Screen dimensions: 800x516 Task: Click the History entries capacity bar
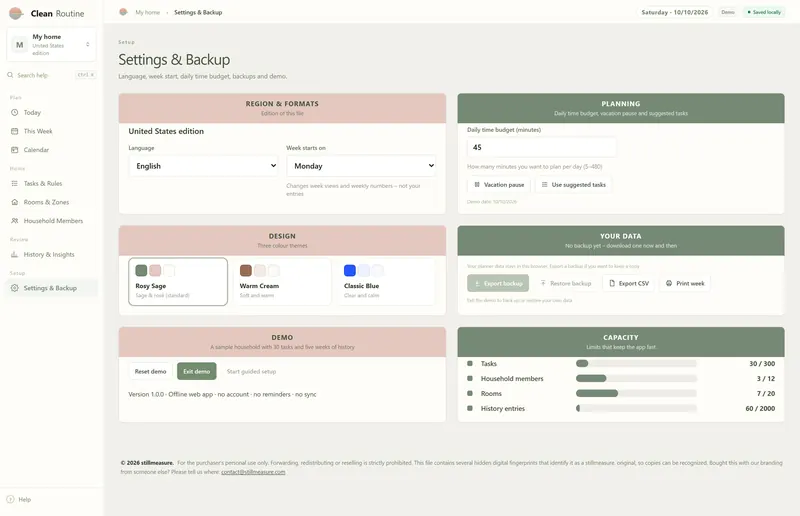pyautogui.click(x=636, y=408)
